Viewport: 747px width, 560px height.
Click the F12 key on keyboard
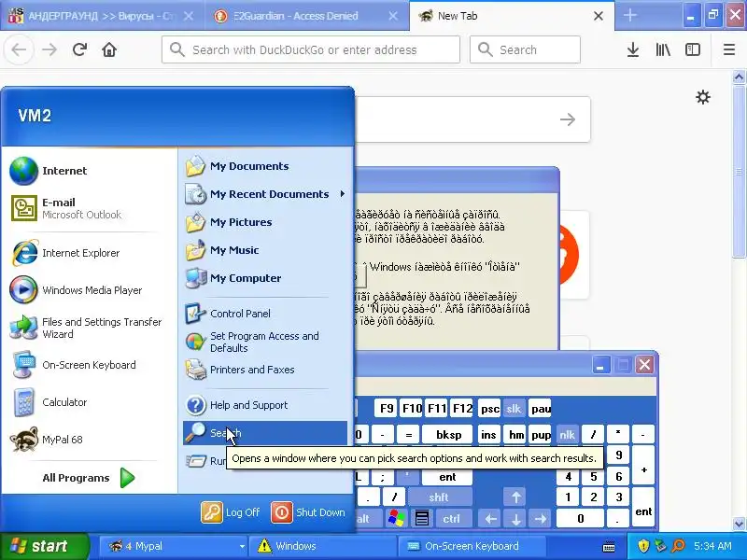tap(462, 409)
